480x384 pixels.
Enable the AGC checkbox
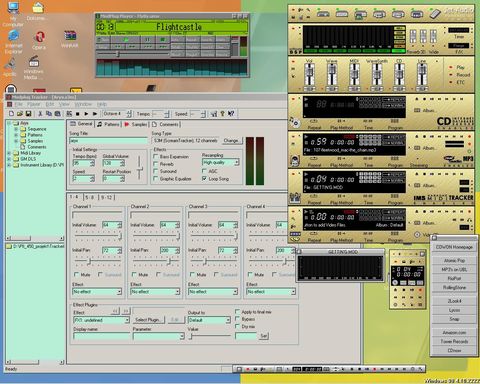pos(204,171)
